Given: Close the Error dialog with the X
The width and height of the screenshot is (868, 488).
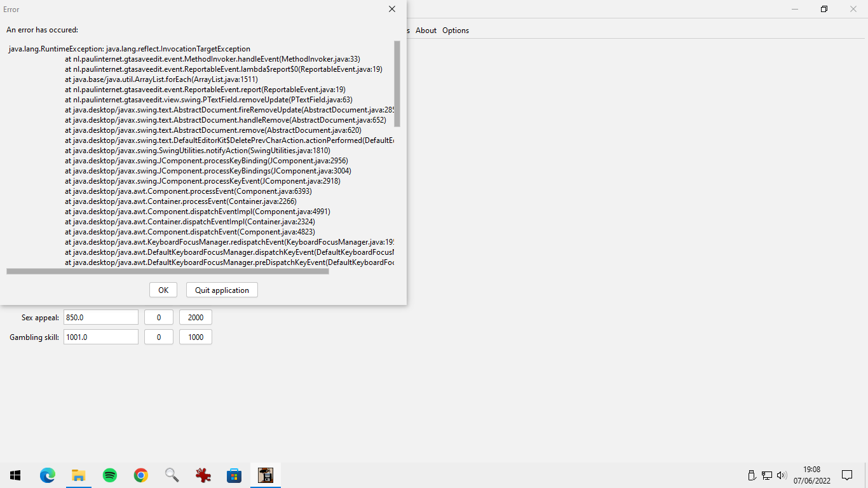Looking at the screenshot, I should click(x=392, y=9).
